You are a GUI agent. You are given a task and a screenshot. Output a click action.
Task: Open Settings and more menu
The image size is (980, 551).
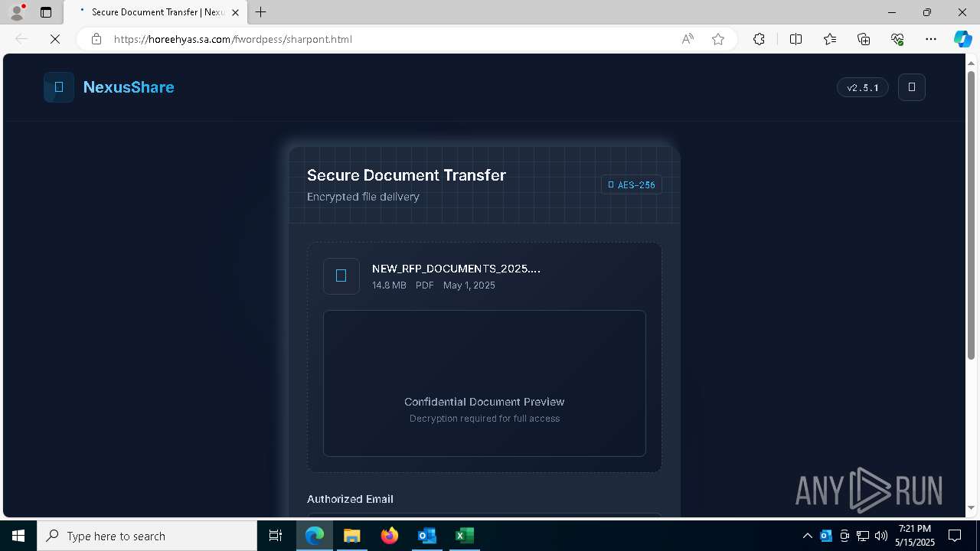[x=931, y=39]
